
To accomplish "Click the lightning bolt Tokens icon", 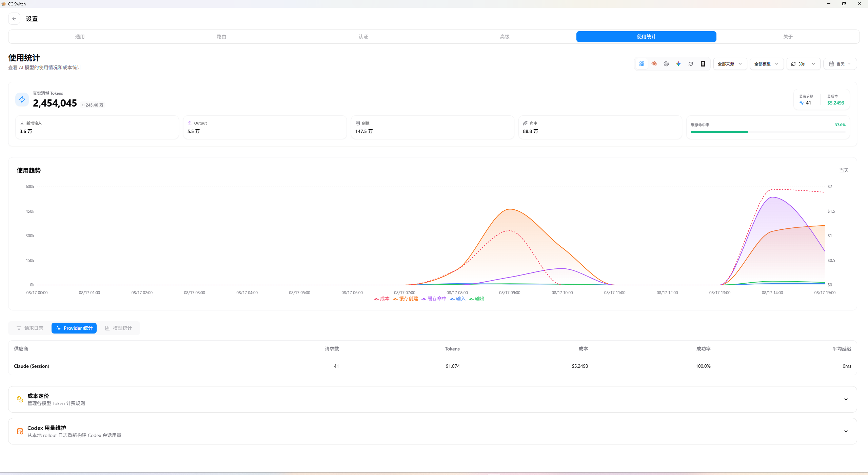I will [x=22, y=99].
